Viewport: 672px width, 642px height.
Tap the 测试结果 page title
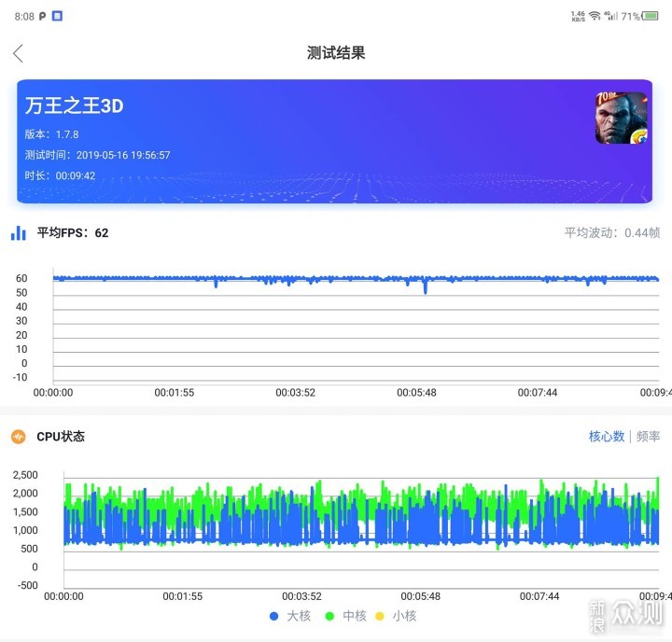tap(336, 52)
